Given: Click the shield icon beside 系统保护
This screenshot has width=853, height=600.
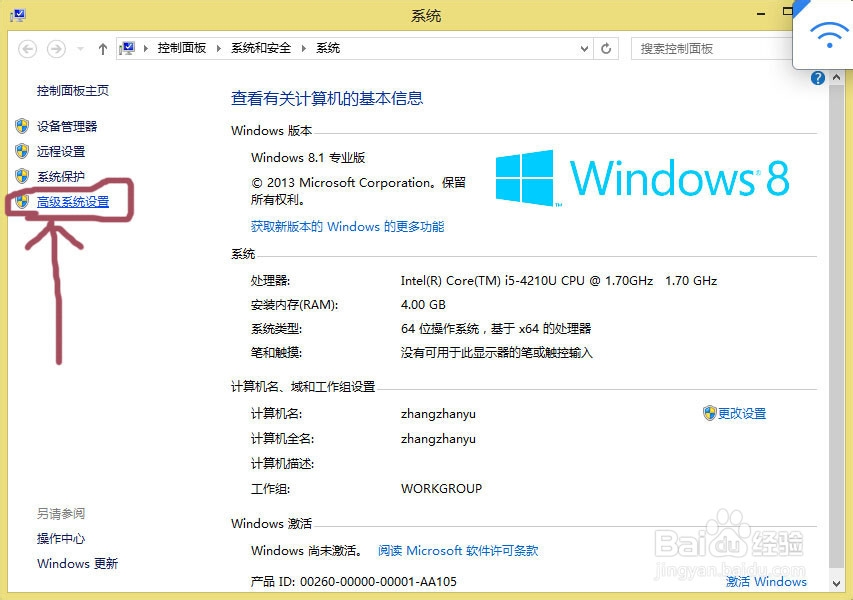Looking at the screenshot, I should coord(22,176).
